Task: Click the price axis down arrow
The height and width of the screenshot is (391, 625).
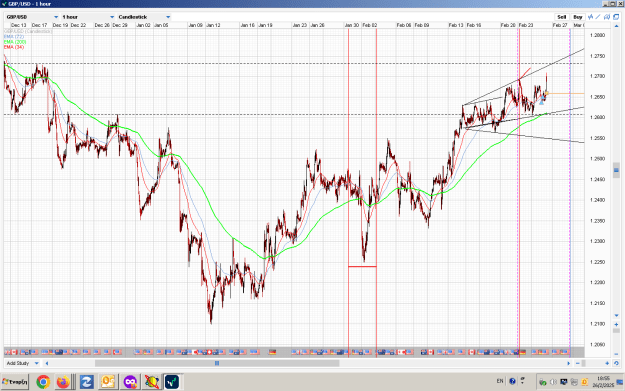Action: coord(616,315)
